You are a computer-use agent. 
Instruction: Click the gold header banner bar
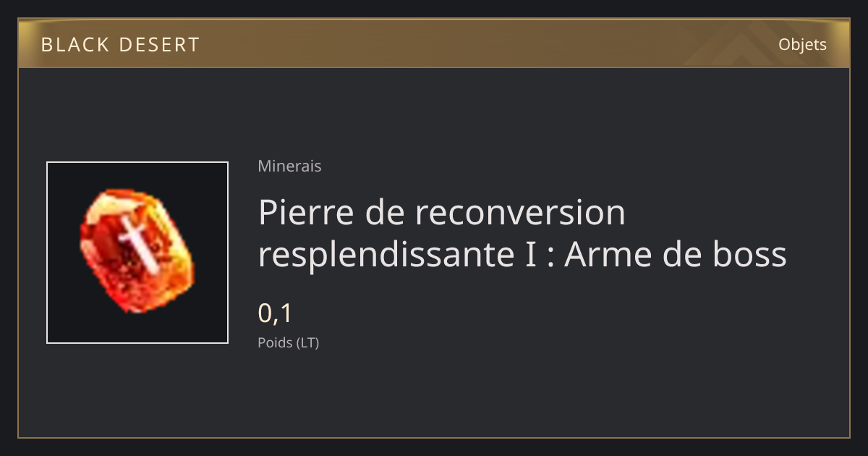434,43
